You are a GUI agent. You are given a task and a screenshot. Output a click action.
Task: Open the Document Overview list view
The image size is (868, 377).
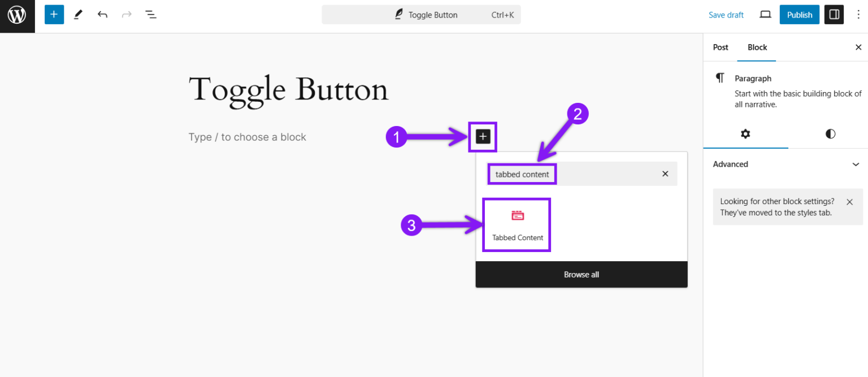[150, 14]
